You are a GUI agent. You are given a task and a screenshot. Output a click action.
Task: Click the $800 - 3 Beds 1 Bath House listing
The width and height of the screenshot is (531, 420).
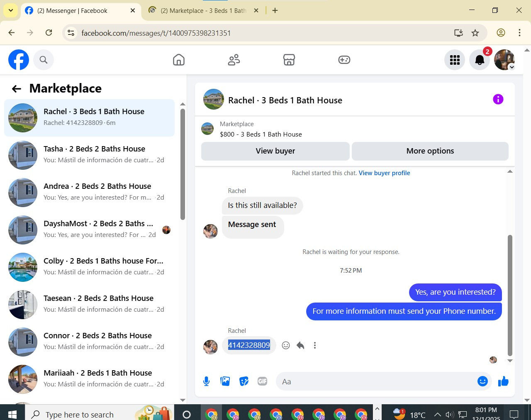[x=261, y=134]
